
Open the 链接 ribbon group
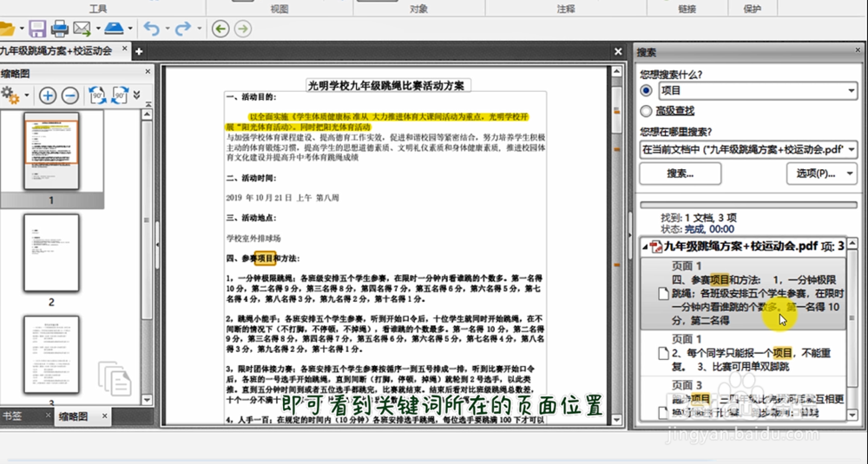(x=687, y=9)
